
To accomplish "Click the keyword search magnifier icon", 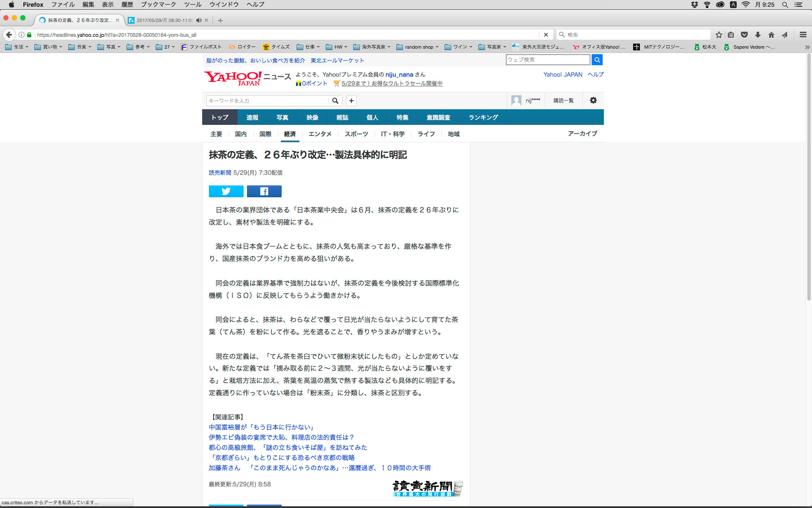I will coord(335,101).
